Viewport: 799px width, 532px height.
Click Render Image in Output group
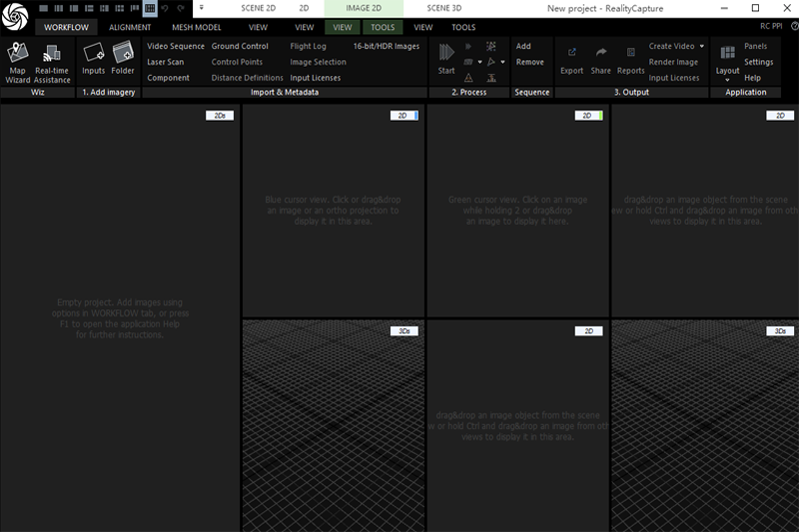673,62
